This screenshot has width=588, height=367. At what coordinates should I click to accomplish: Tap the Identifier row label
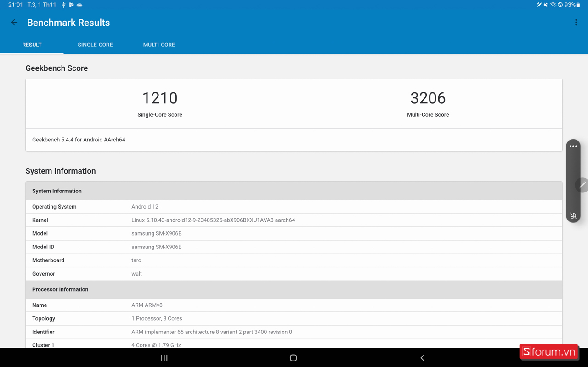(43, 332)
